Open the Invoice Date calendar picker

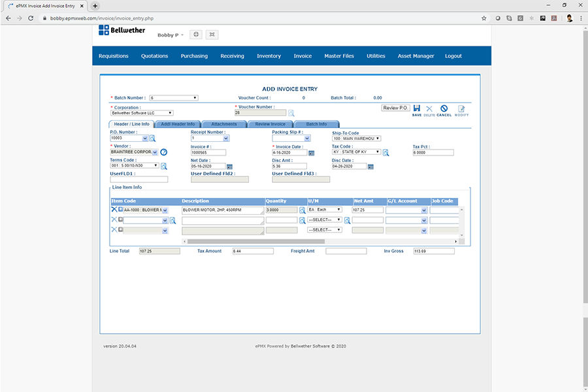click(x=311, y=153)
